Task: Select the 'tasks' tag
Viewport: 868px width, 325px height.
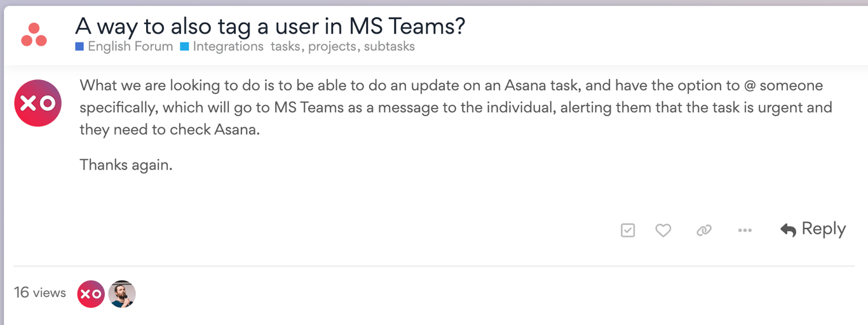Action: tap(285, 46)
